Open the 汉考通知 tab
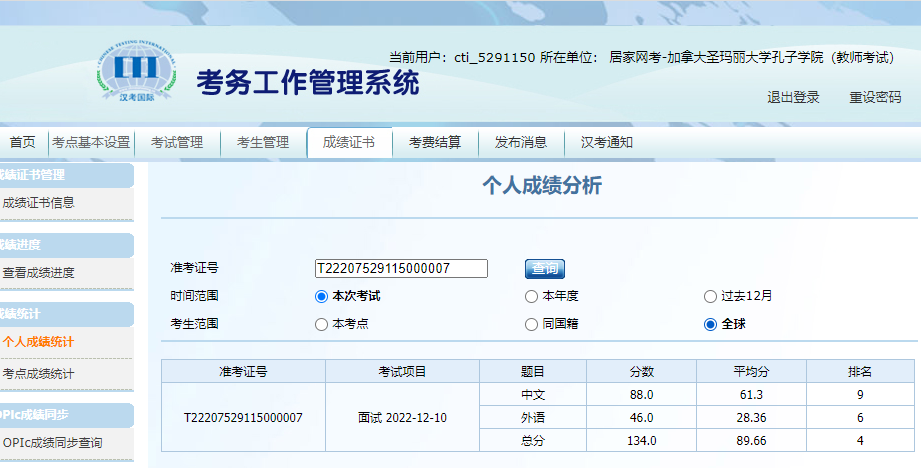This screenshot has height=468, width=922. coord(607,142)
